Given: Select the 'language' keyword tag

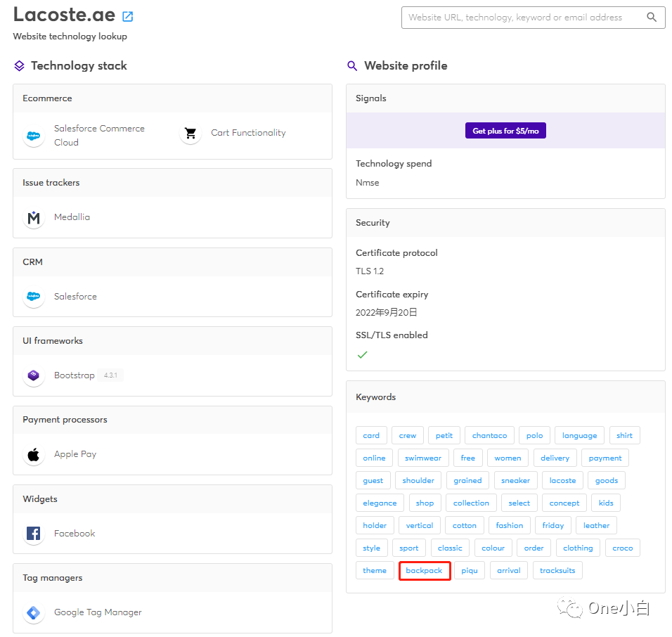Looking at the screenshot, I should [579, 435].
